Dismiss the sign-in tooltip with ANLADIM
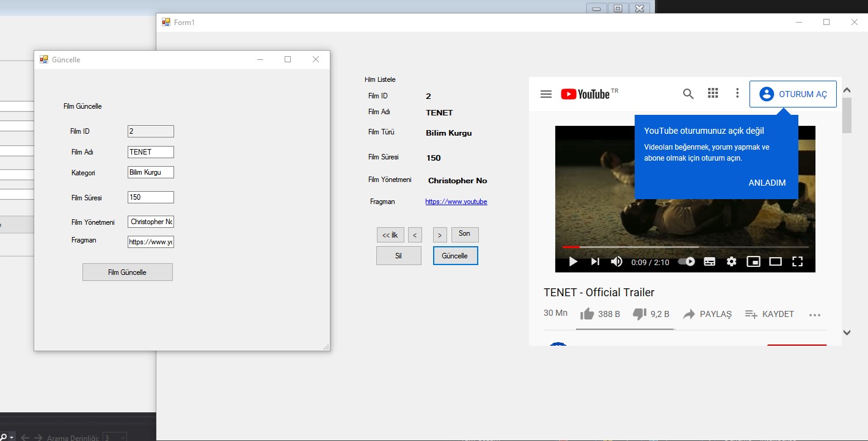Image resolution: width=868 pixels, height=441 pixels. [x=767, y=183]
